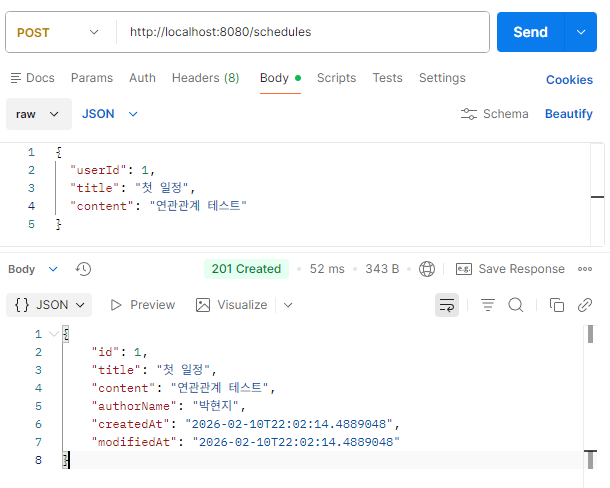Click the "modifiedAt" response line
Image resolution: width=610 pixels, height=488 pixels.
pyautogui.click(x=245, y=442)
